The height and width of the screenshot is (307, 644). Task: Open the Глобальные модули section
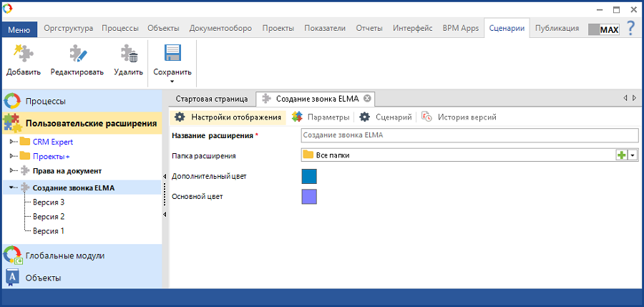64,255
